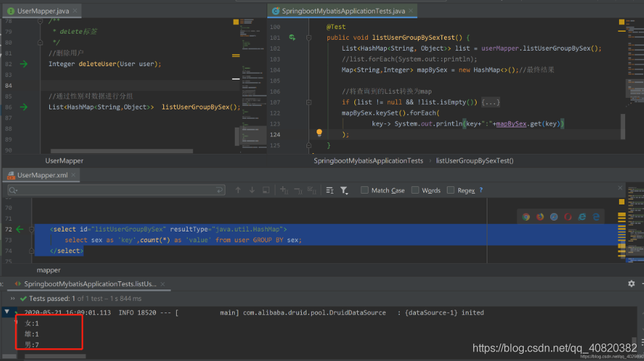This screenshot has width=644, height=361.
Task: Click yellow inspection indicator atop UserMapper.java editor
Action: tap(236, 22)
